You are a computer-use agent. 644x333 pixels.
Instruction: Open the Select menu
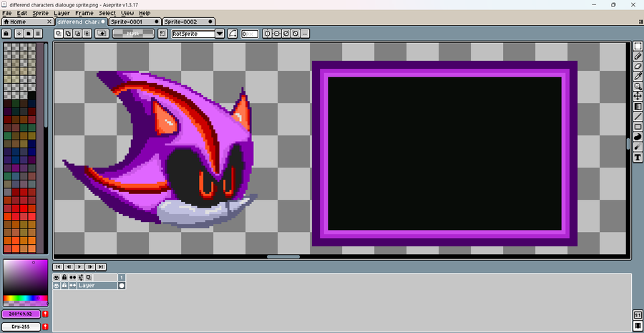(107, 13)
